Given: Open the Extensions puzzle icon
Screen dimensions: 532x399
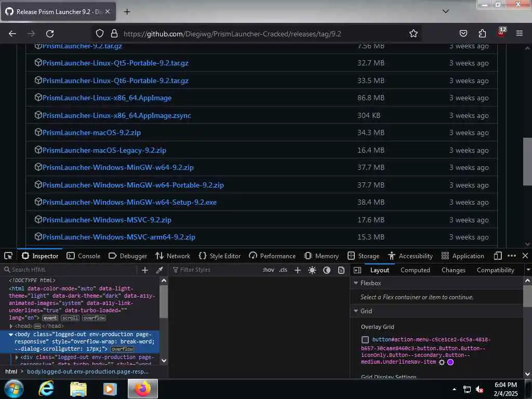Looking at the screenshot, I should [x=482, y=33].
